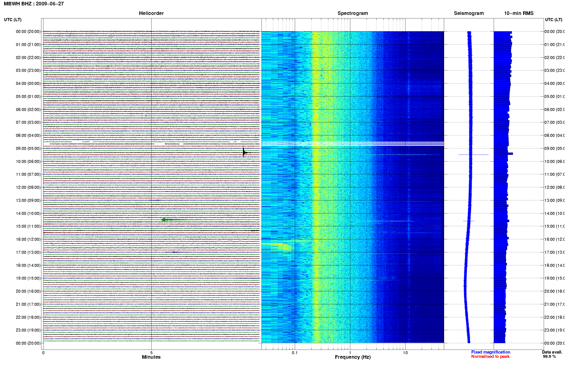This screenshot has width=588, height=368.
Task: Click the tallest RMS bar near 09:20
Action: click(503, 154)
